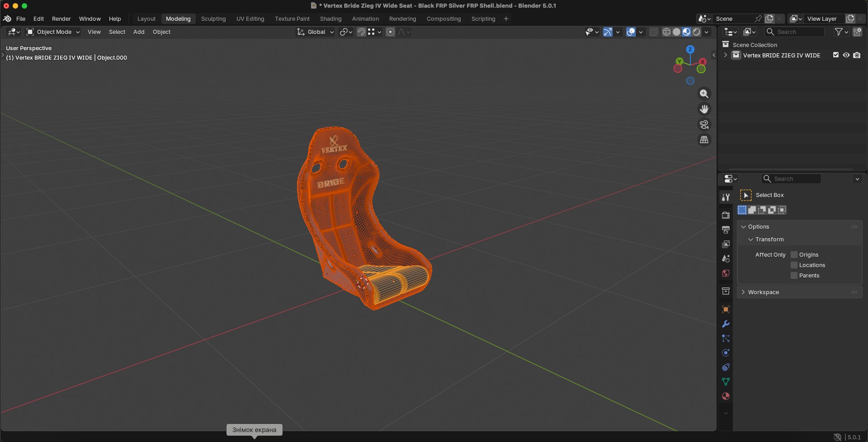Click the pan hand gizmo in viewport
The height and width of the screenshot is (442, 868).
point(704,109)
